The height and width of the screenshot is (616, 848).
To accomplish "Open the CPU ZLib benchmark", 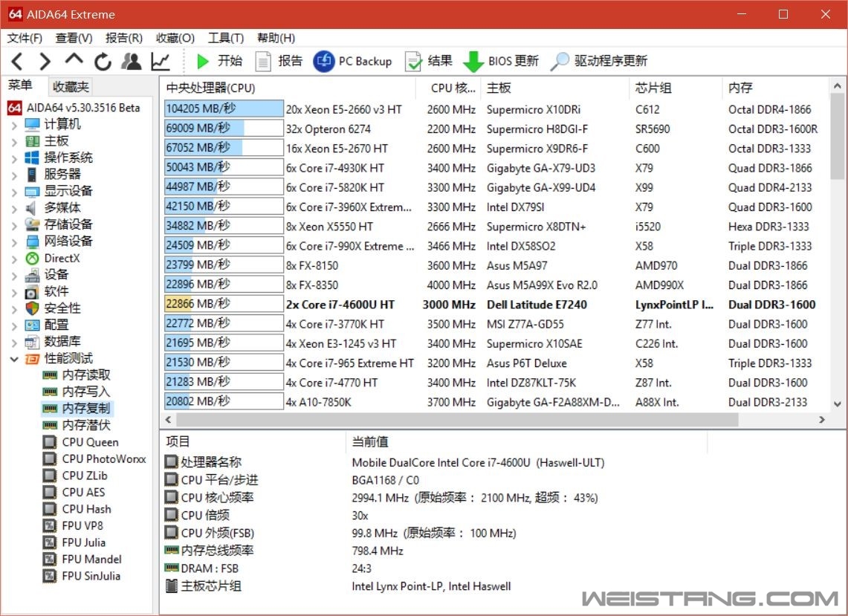I will (x=75, y=476).
